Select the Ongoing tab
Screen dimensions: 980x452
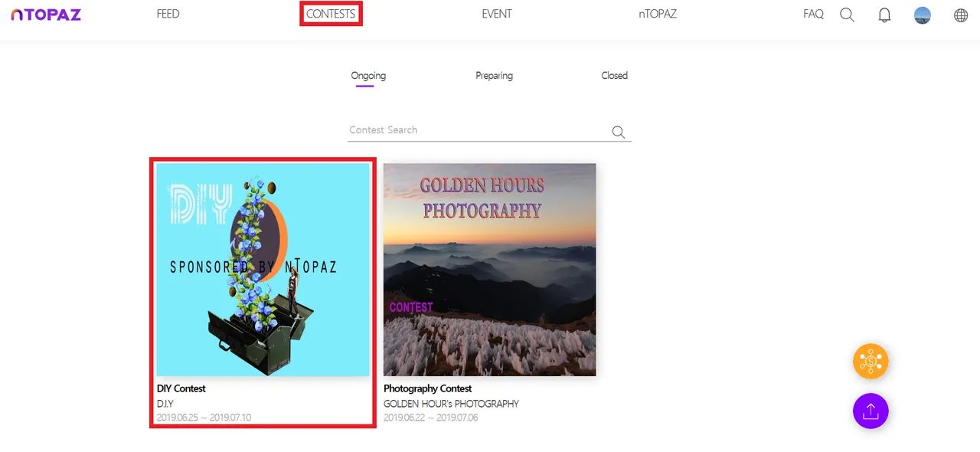[x=368, y=76]
